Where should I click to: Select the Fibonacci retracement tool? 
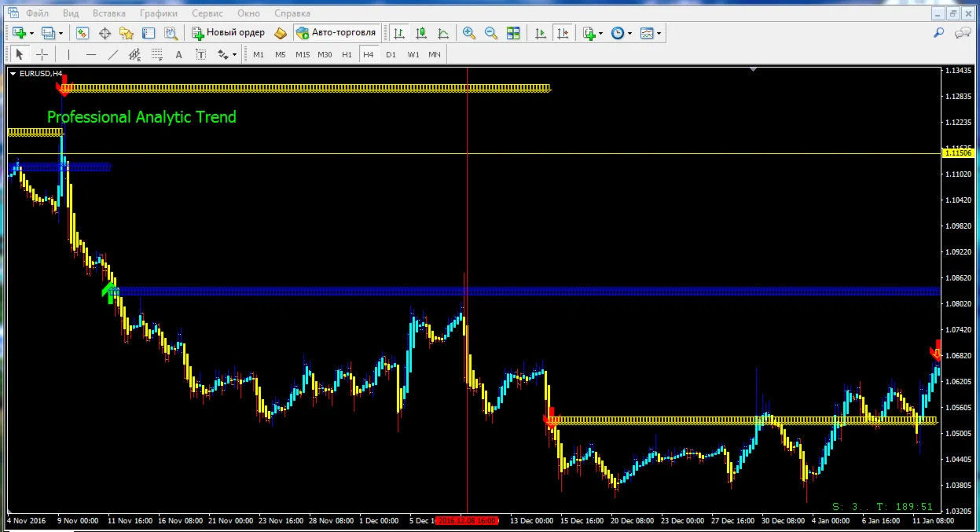(x=156, y=54)
